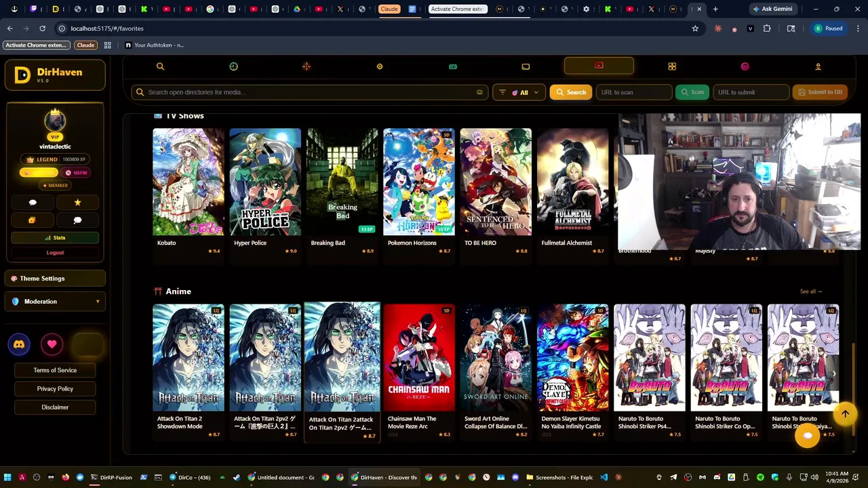Click the green Scan button
Screen dimensions: 868x488
coord(692,92)
